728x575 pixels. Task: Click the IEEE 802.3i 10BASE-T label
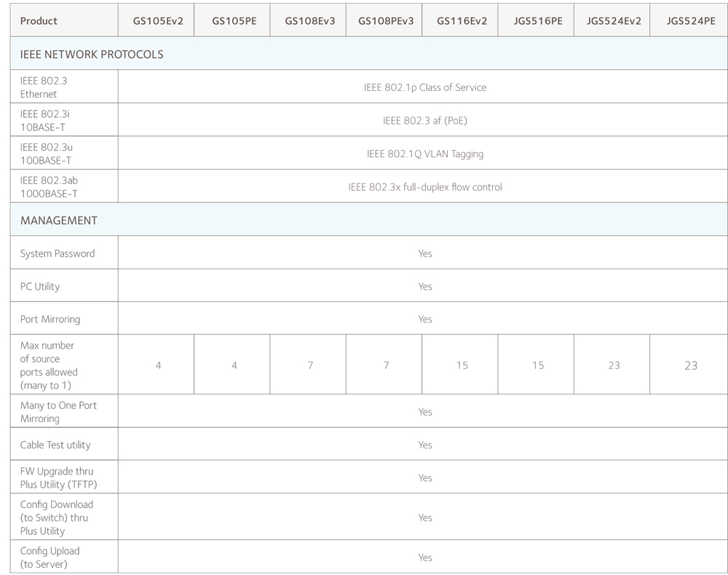(44, 121)
